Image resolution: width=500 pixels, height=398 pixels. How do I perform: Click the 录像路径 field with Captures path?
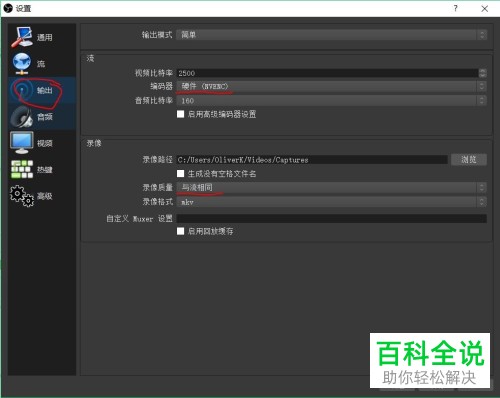tap(312, 160)
